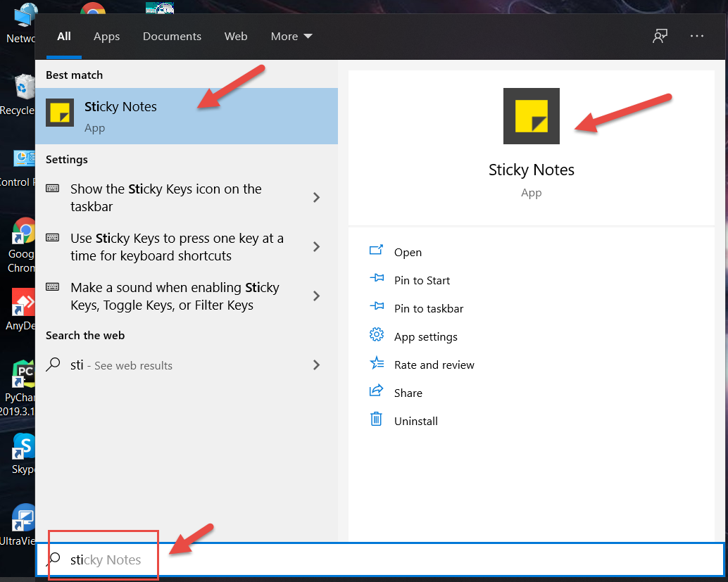Expand arrow for Make a sound result
Image resolution: width=728 pixels, height=582 pixels.
click(x=317, y=296)
